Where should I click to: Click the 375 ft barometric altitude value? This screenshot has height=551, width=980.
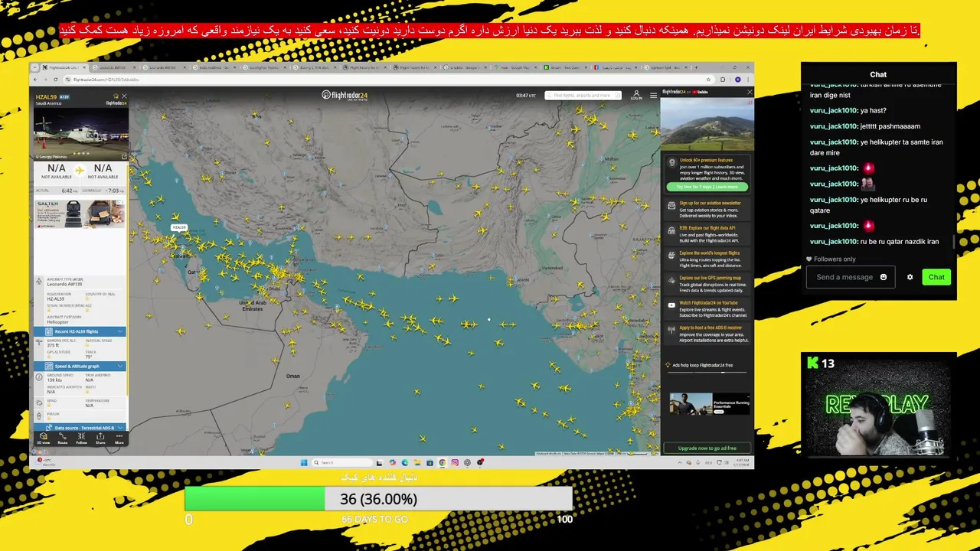52,345
